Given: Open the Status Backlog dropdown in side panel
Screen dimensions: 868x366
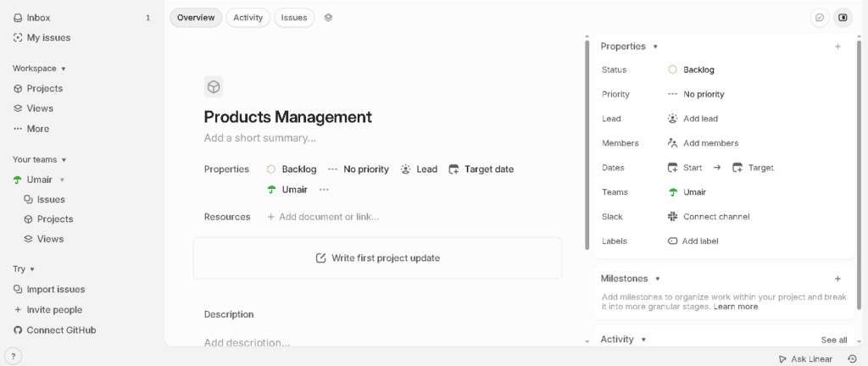Looking at the screenshot, I should [x=691, y=69].
